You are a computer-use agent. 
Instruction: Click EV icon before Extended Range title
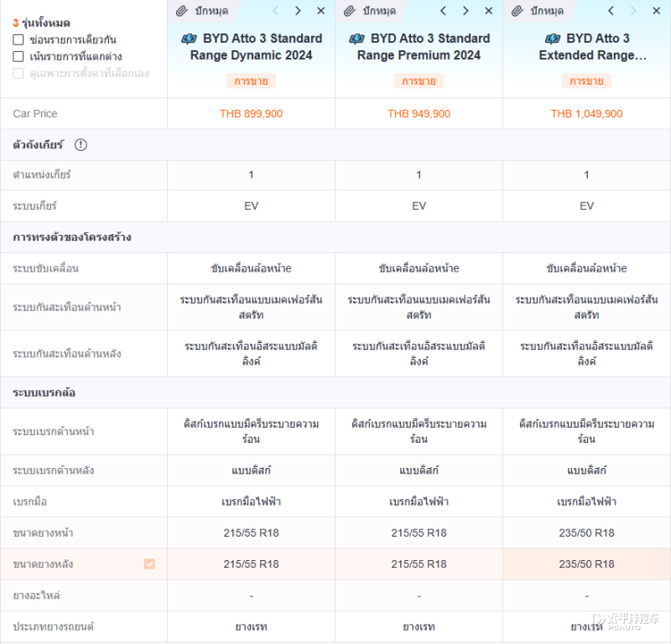553,39
